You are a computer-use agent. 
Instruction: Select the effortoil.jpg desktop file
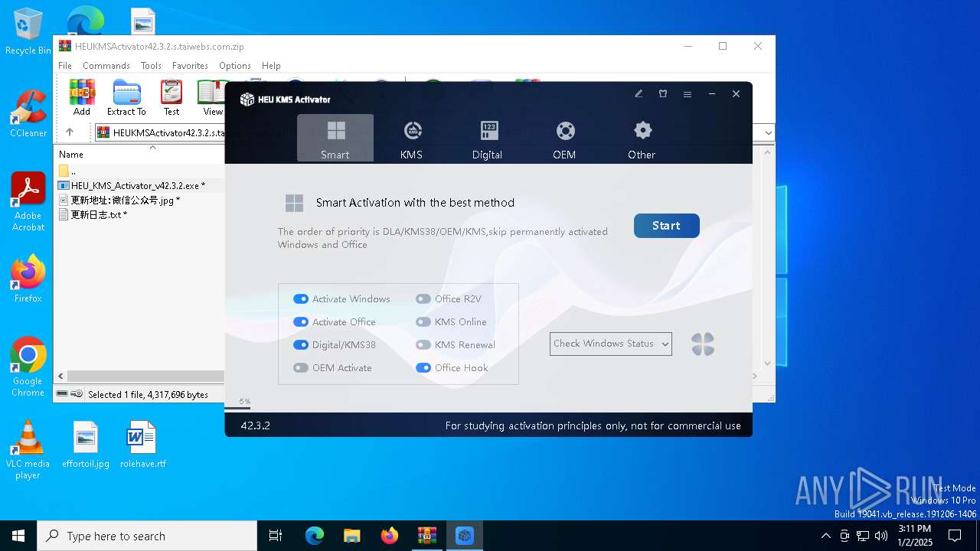[86, 445]
